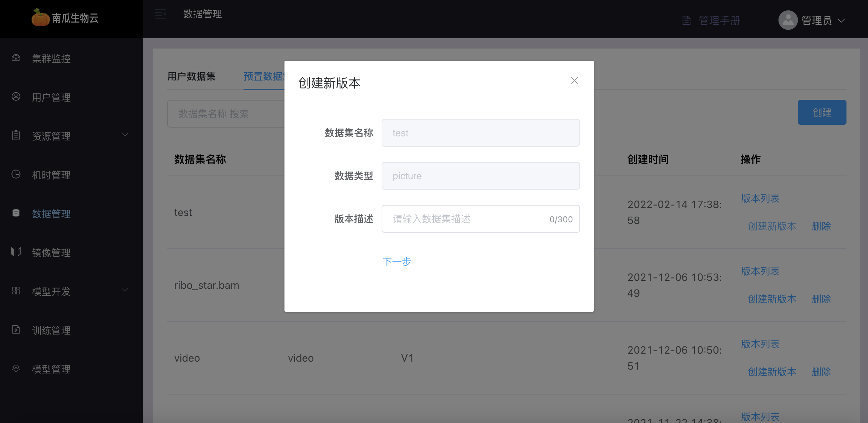Image resolution: width=868 pixels, height=423 pixels.
Task: Click the 数据管理 header breadcrumb
Action: click(203, 14)
